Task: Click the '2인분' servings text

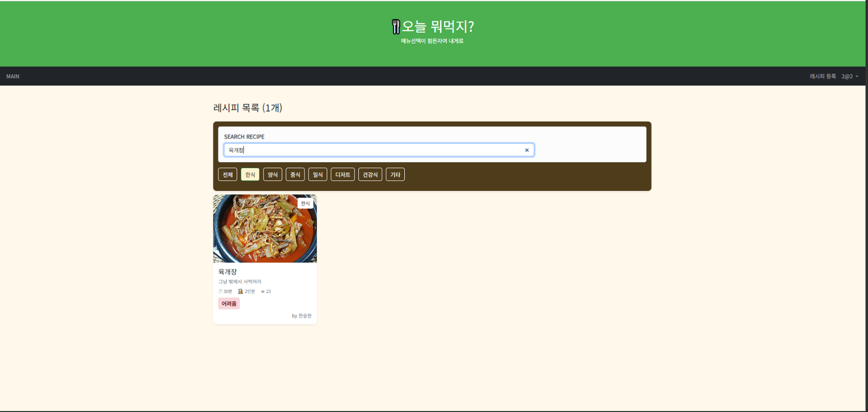Action: pos(250,291)
